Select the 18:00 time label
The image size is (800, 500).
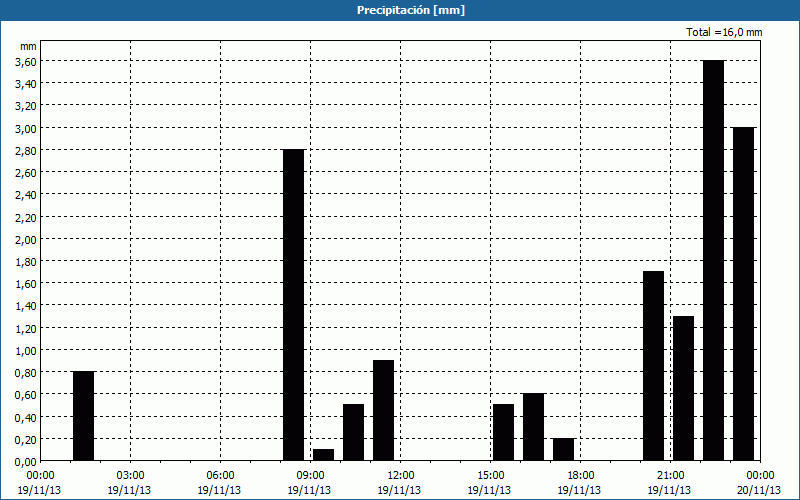581,476
